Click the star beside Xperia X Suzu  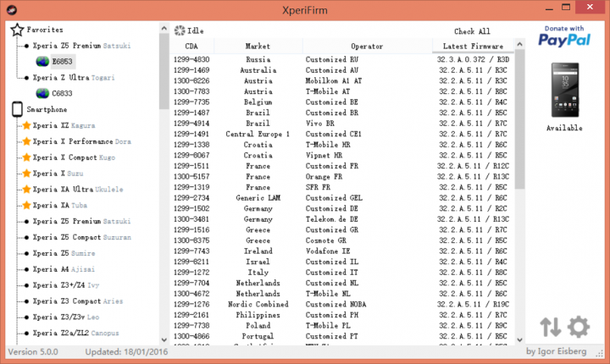[x=26, y=173]
